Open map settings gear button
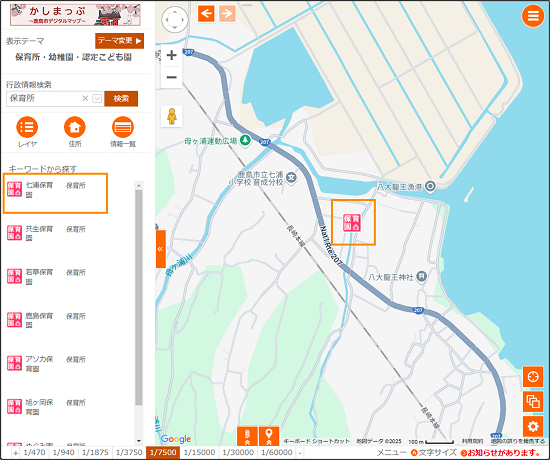 [533, 426]
